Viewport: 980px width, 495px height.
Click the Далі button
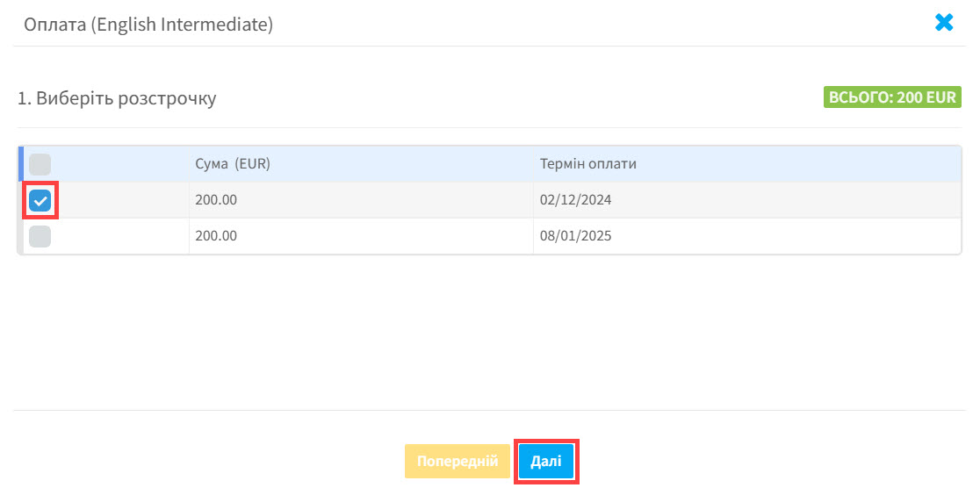point(546,462)
